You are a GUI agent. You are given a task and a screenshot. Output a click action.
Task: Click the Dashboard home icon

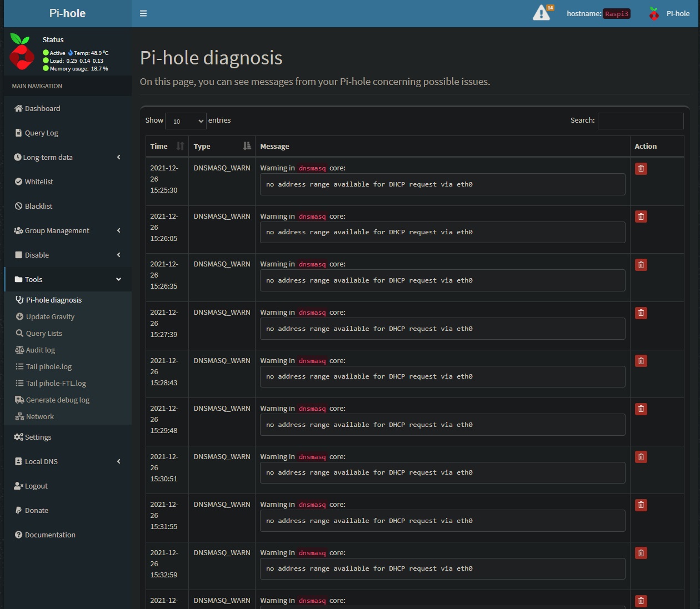click(18, 108)
